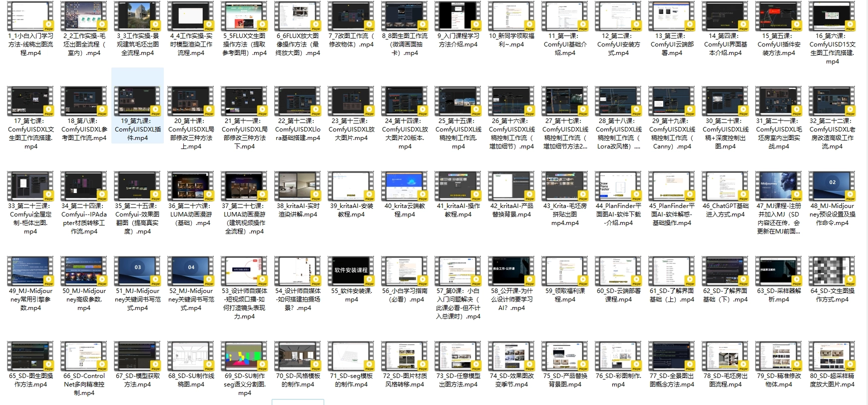Select the 51_MJ-Midjourney video icon numbered 03
The width and height of the screenshot is (868, 405).
[x=137, y=271]
